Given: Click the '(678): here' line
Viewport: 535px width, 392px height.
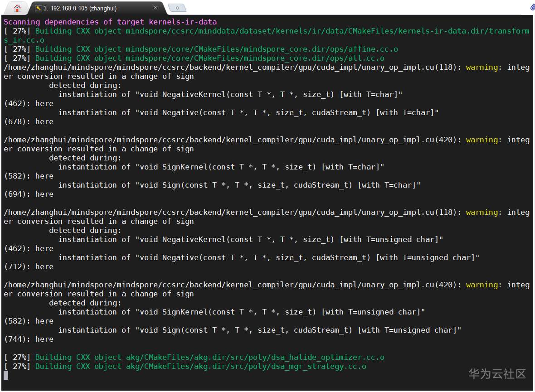Looking at the screenshot, I should pos(29,122).
